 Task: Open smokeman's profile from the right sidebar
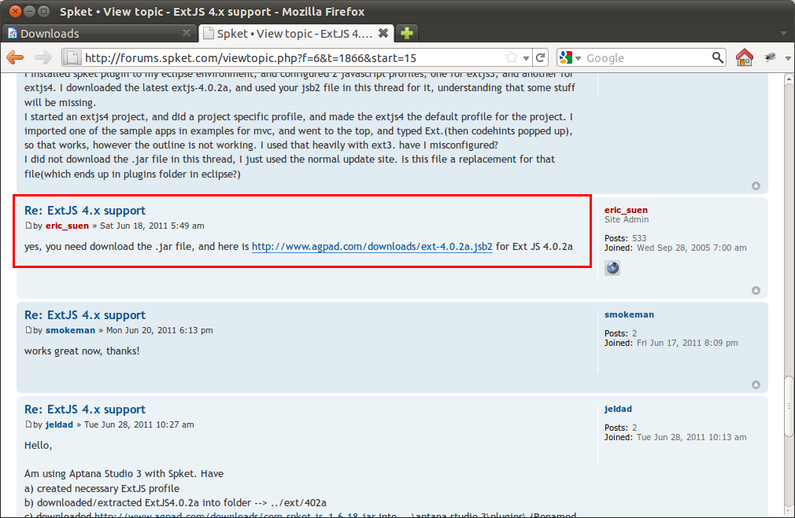point(629,315)
